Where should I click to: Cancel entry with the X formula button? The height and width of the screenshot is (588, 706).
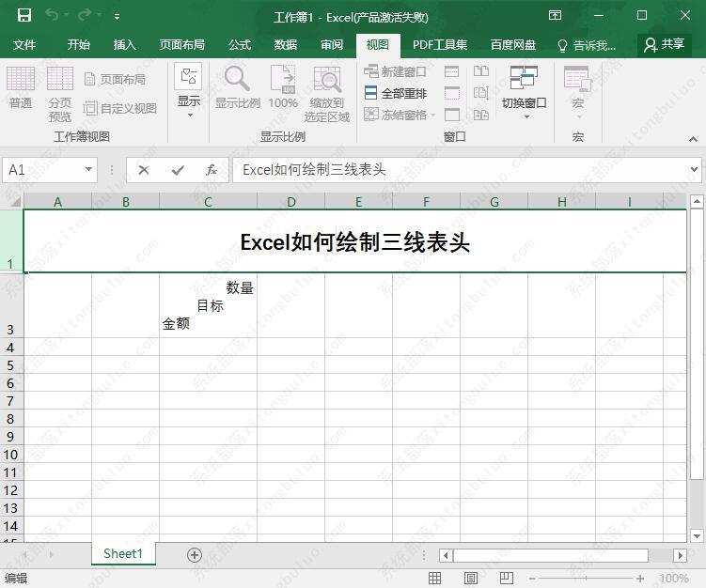(x=144, y=170)
